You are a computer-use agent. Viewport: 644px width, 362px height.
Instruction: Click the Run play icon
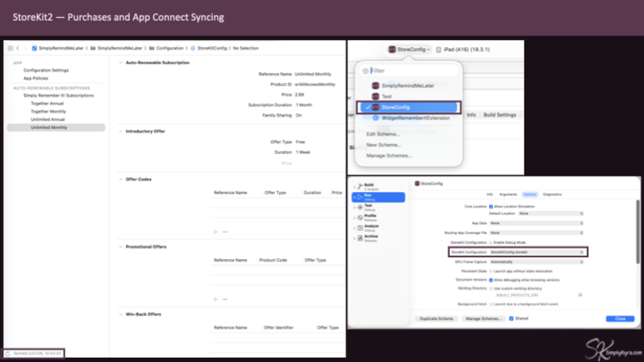pos(360,197)
